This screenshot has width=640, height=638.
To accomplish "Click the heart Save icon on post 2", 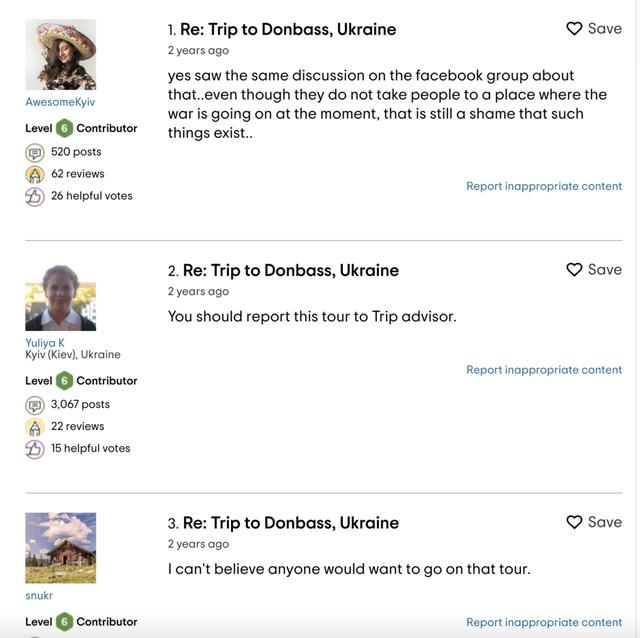I will coord(574,270).
